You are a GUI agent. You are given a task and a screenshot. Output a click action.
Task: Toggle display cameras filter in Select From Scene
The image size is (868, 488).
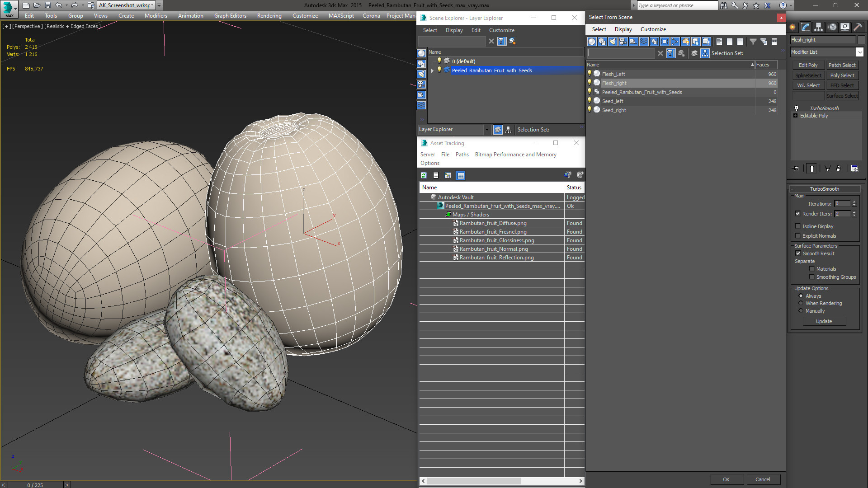coord(623,42)
